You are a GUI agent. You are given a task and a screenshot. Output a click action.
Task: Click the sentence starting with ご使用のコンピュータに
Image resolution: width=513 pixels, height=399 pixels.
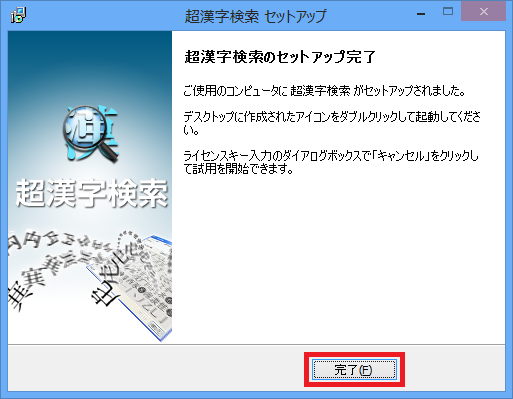click(x=324, y=91)
